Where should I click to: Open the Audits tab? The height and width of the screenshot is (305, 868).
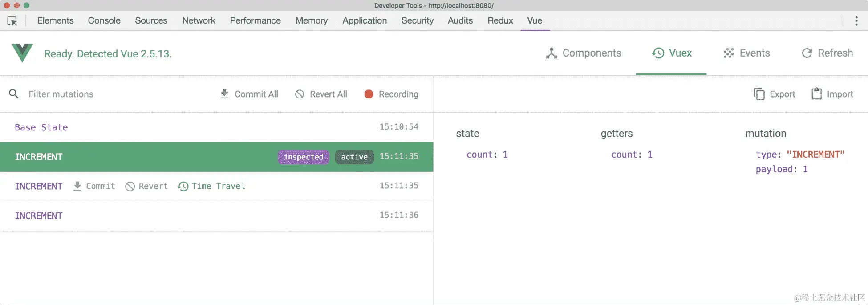tap(460, 20)
